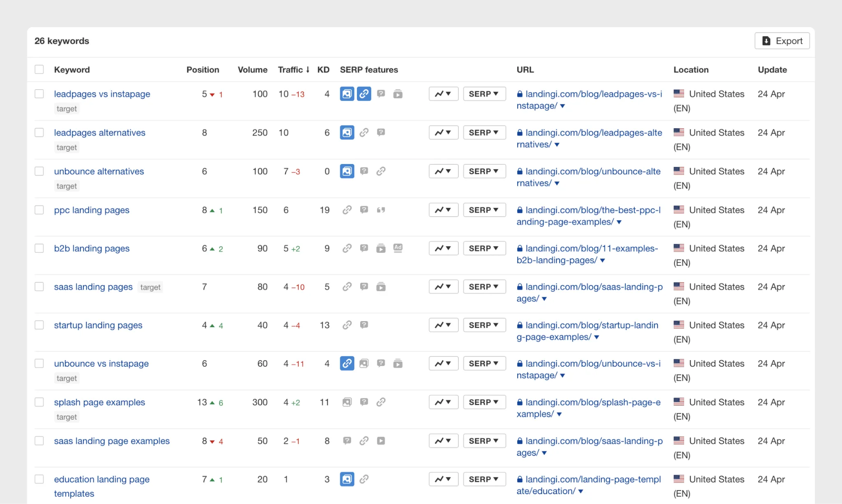842x504 pixels.
Task: Check the saas landing page examples checkbox
Action: (39, 441)
